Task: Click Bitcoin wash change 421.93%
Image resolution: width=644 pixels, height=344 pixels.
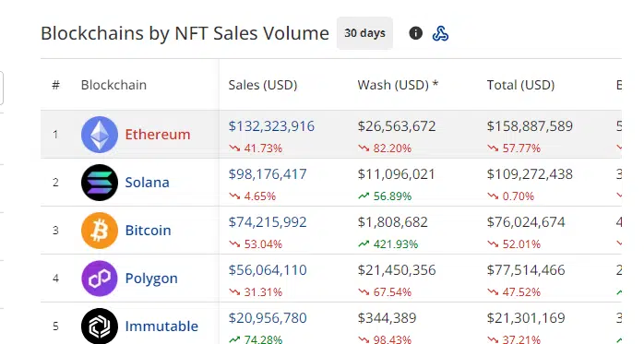Action: 388,244
